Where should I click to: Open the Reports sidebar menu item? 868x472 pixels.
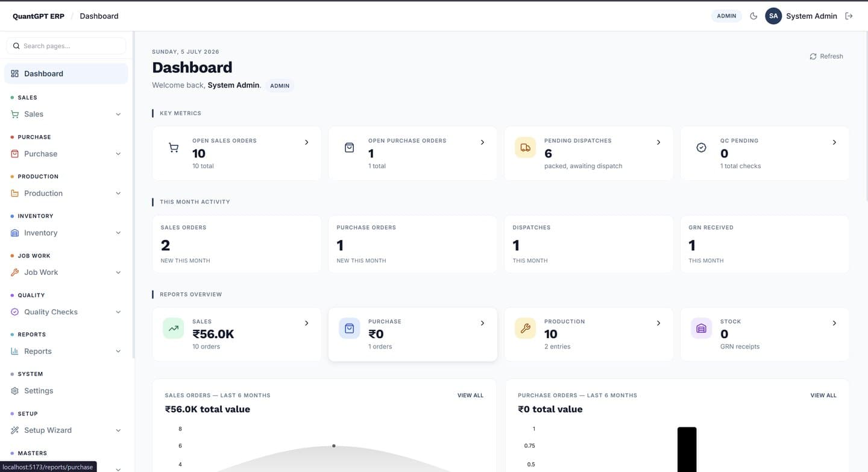(x=66, y=351)
